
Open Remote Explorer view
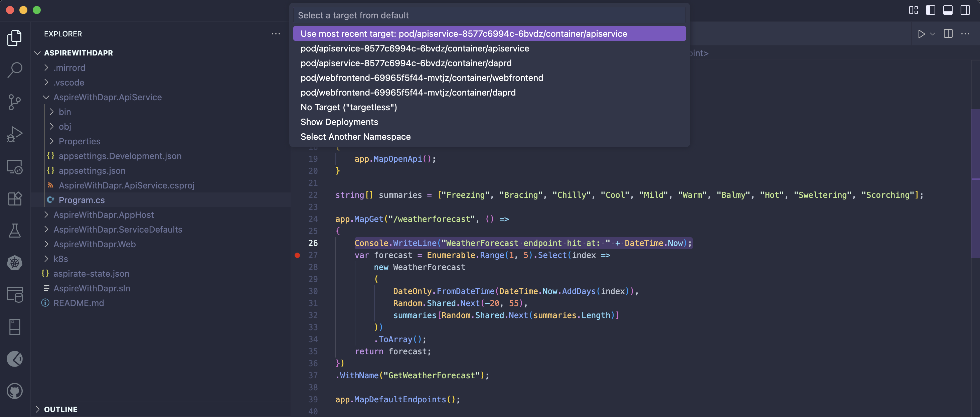tap(15, 167)
